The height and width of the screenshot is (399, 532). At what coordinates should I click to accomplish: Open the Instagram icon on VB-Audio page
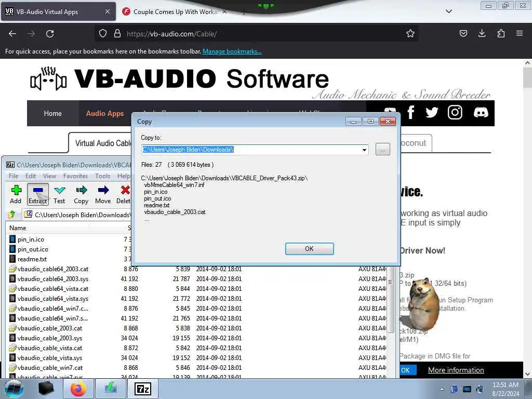[x=455, y=112]
